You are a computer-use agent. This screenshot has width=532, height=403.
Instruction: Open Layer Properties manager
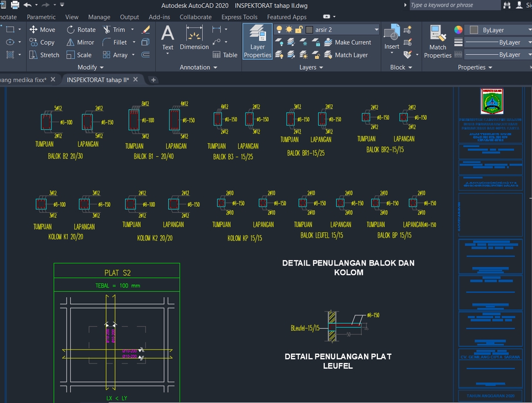[x=257, y=41]
